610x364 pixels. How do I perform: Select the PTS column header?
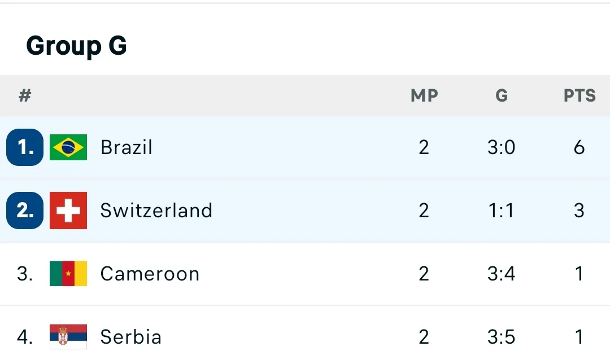coord(579,96)
